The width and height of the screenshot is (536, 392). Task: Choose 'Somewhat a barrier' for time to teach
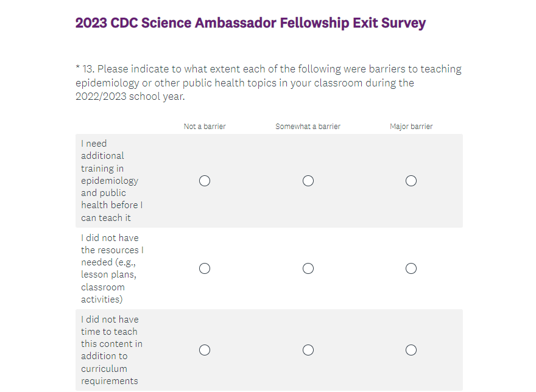click(x=308, y=350)
